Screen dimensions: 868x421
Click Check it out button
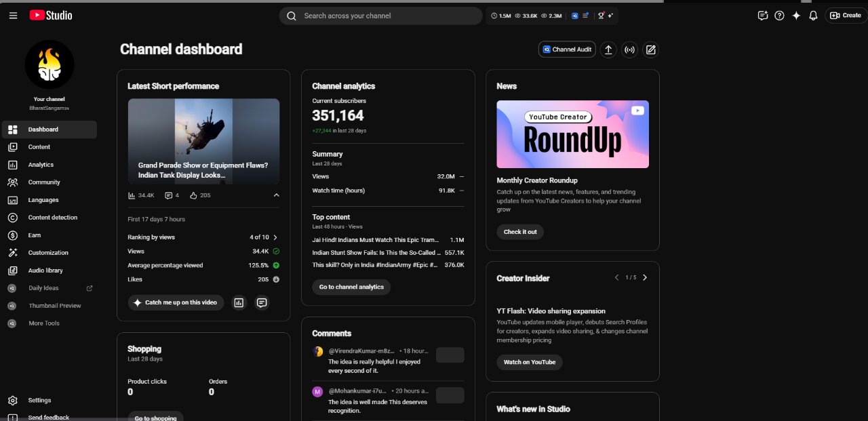[520, 232]
